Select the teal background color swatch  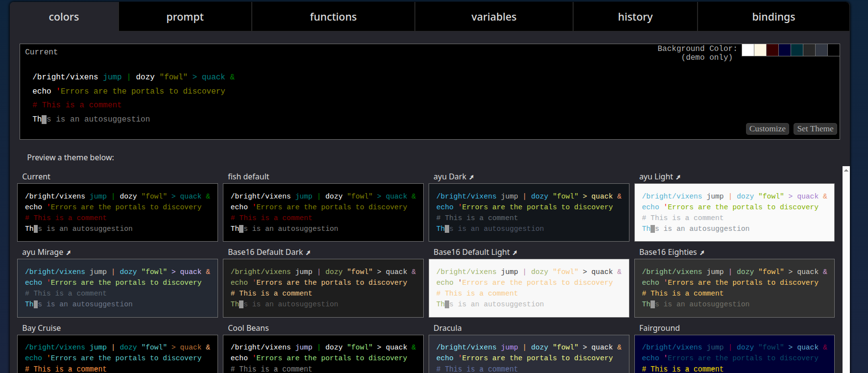pos(796,50)
